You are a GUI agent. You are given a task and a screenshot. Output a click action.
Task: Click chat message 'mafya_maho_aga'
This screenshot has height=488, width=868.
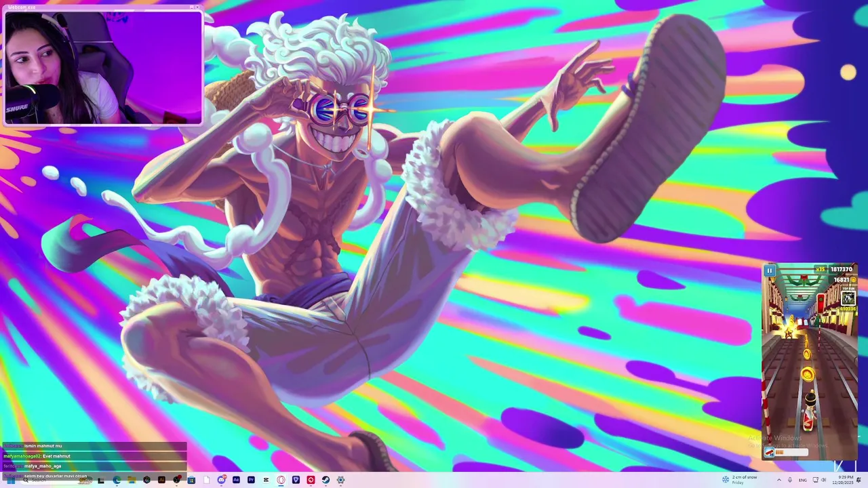[x=43, y=466]
